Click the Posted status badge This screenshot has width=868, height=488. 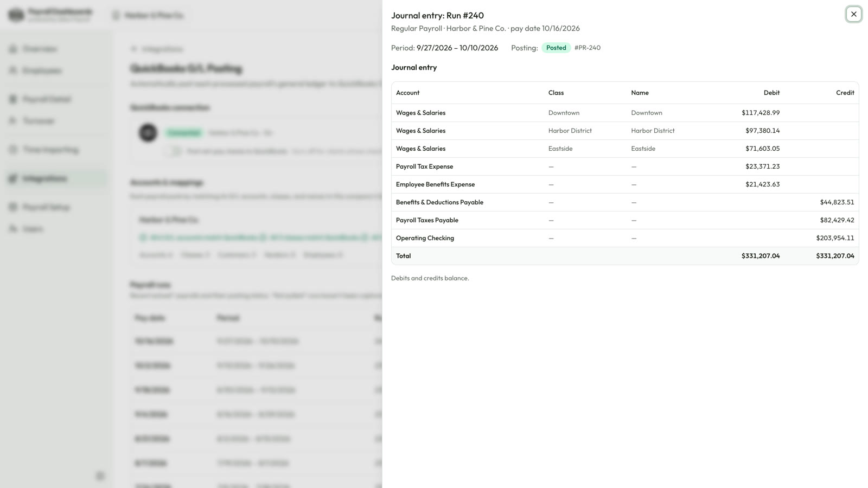(556, 48)
